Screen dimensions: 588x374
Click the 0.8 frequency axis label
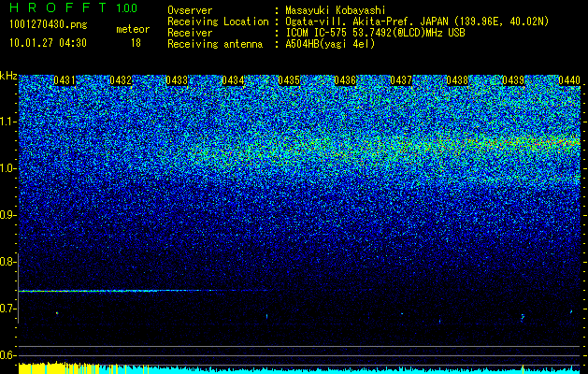click(x=7, y=262)
